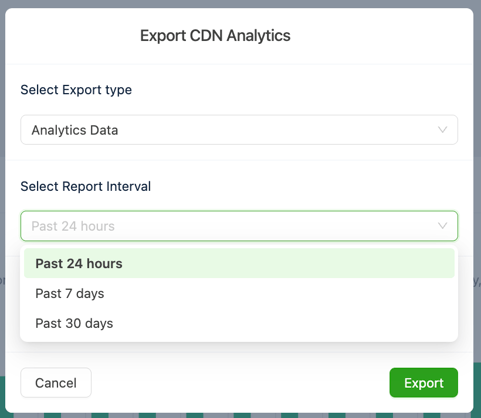Focus the green-outlined report interval combo box
Image resolution: width=481 pixels, height=418 pixels.
[x=239, y=226]
